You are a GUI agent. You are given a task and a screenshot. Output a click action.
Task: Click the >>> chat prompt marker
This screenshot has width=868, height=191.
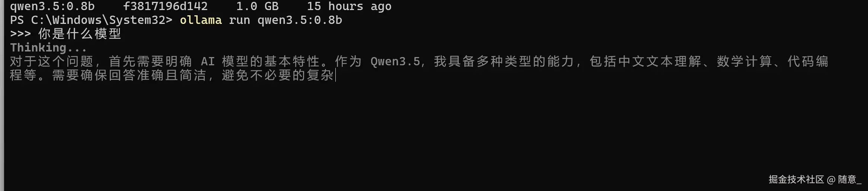pyautogui.click(x=20, y=34)
